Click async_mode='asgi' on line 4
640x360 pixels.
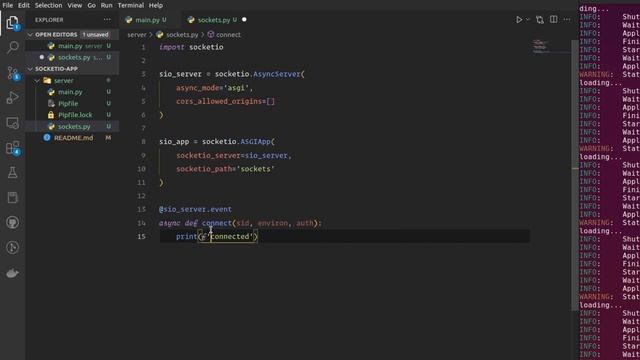pos(214,88)
